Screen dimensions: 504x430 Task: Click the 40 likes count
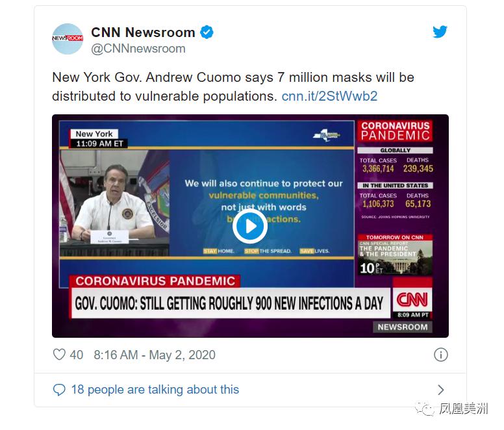click(x=77, y=355)
